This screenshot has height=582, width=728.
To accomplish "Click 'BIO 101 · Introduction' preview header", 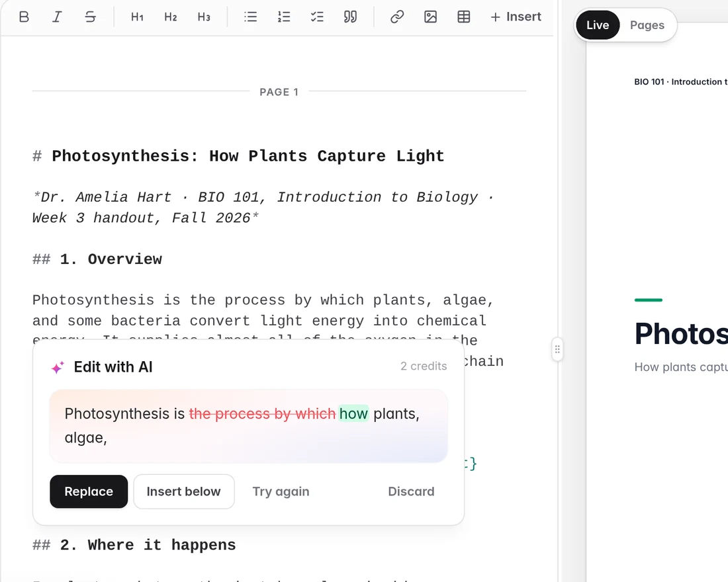I will pyautogui.click(x=680, y=82).
